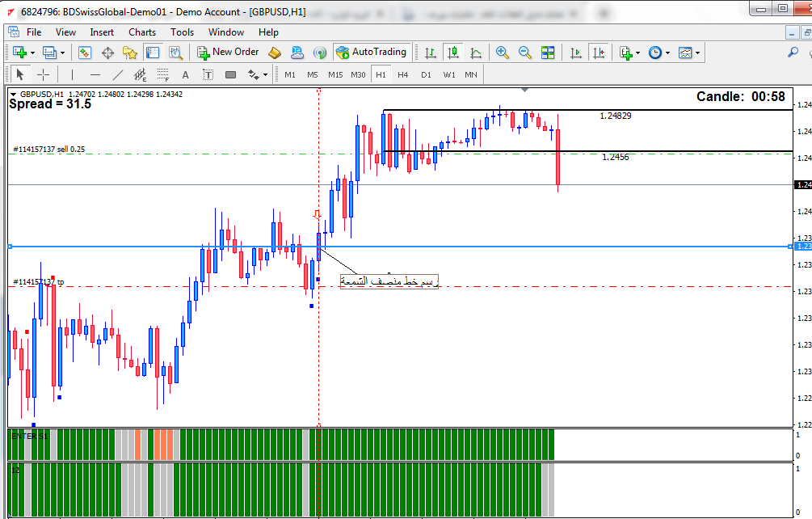Click the zoom out magnifier icon
The image size is (812, 519).
click(525, 53)
